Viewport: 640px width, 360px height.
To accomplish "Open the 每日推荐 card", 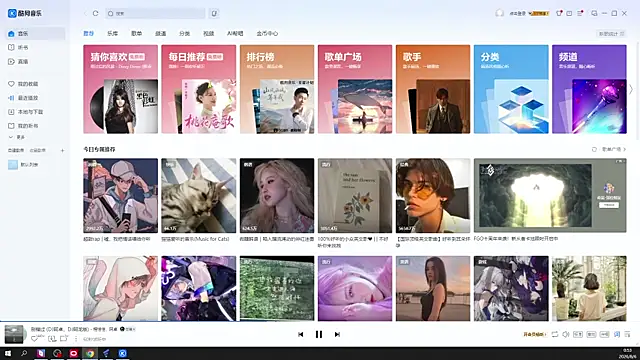I will 198,89.
